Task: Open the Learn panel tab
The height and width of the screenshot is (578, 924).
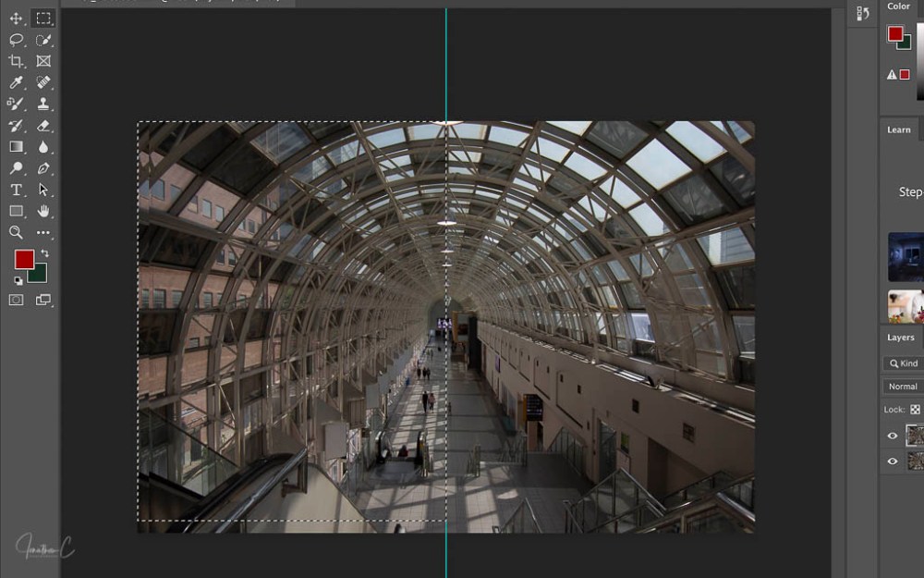Action: point(899,129)
